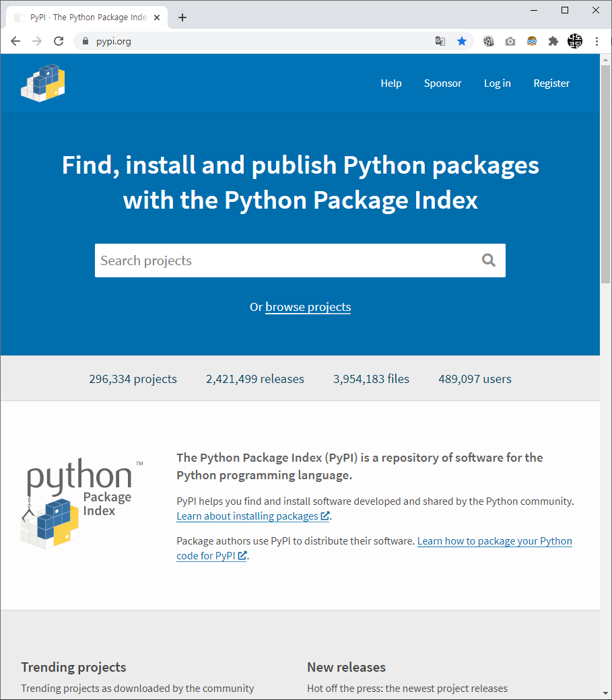Image resolution: width=612 pixels, height=700 pixels.
Task: Click the padlock site info icon
Action: tap(86, 41)
